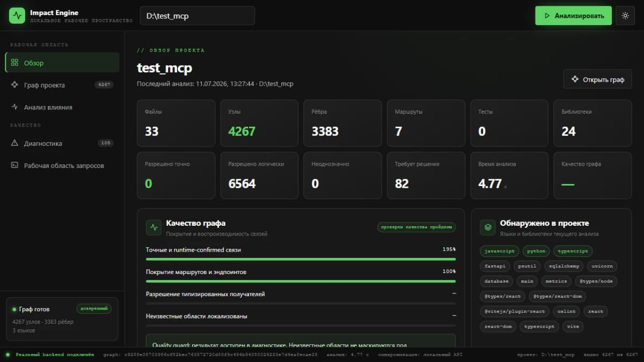The width and height of the screenshot is (644, 362).
Task: Click the vite tag
Action: tap(573, 326)
